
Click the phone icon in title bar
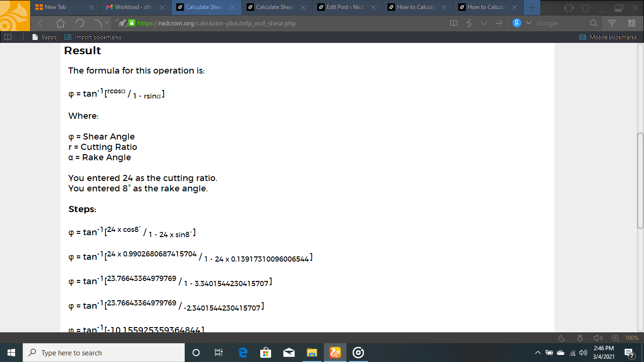click(x=569, y=8)
